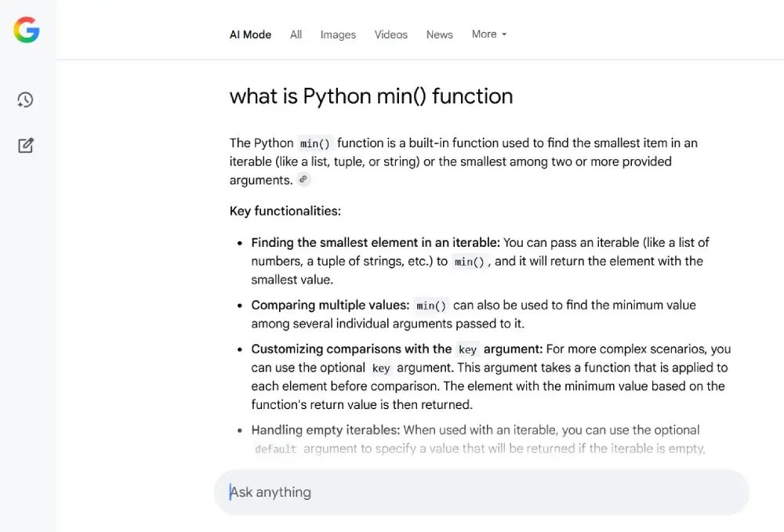Click the "Handling empty iterables" bullet title
Screen dimensions: 784x532
[325, 430]
